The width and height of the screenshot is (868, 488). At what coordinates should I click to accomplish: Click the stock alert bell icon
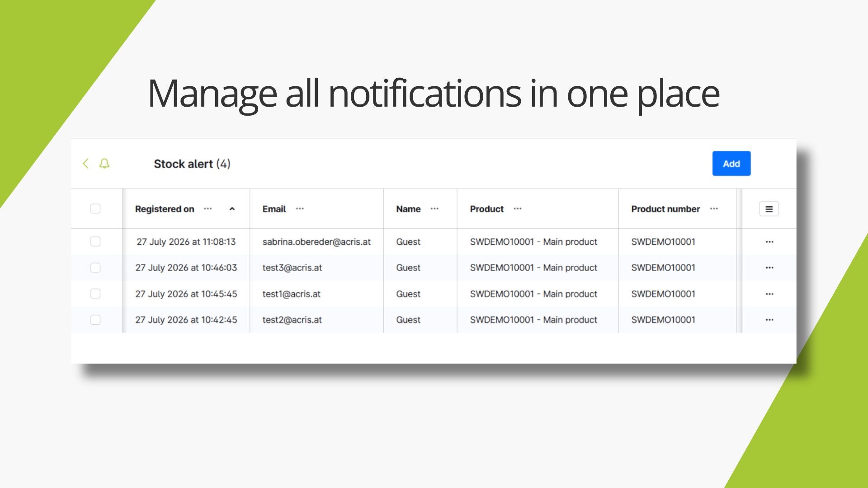(104, 164)
